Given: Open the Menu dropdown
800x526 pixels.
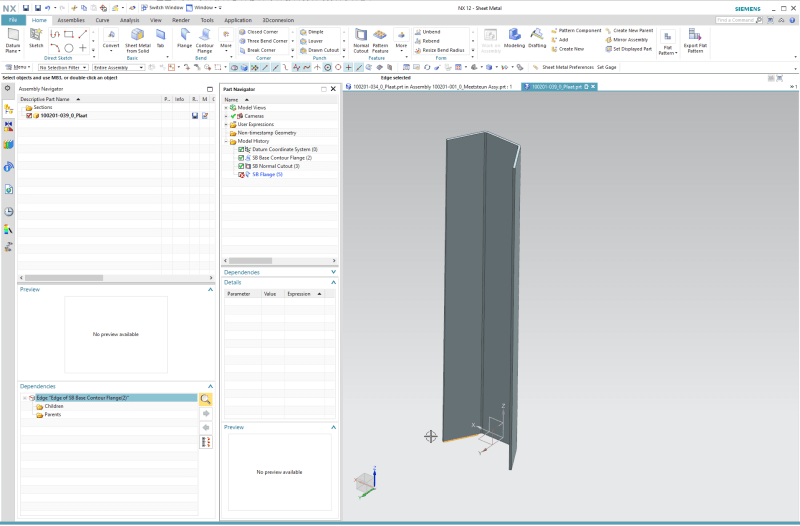Looking at the screenshot, I should pos(17,67).
